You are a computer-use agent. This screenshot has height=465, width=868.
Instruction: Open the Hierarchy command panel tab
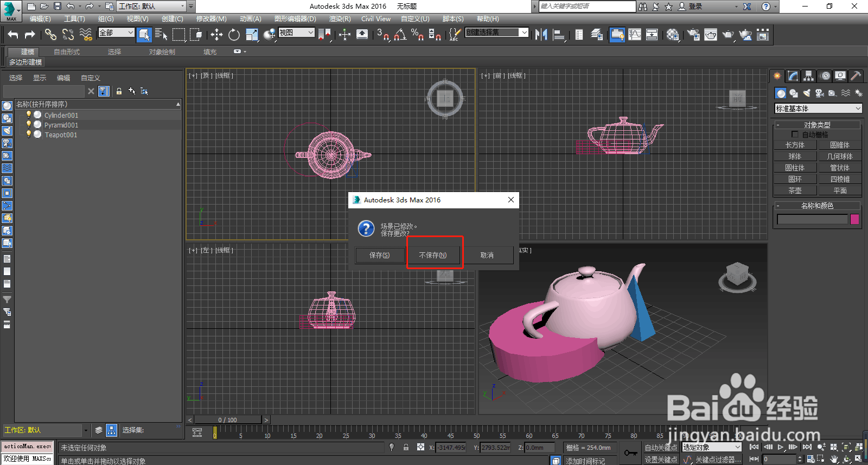[809, 76]
